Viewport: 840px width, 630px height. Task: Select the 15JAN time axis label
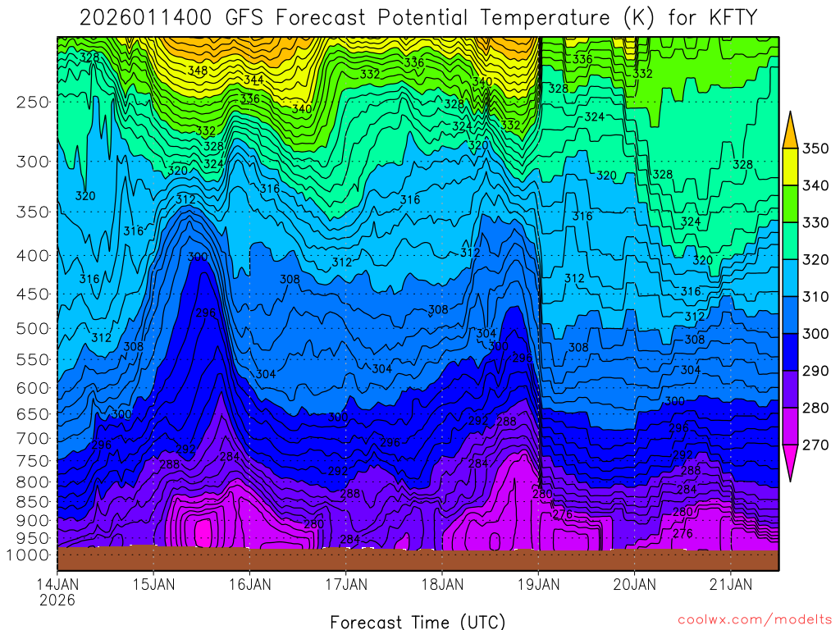tap(153, 584)
